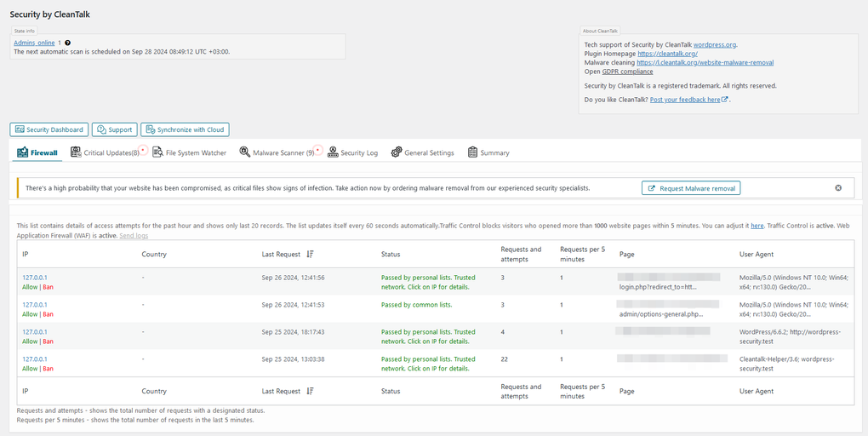
Task: Open the Admins online link
Action: (x=34, y=43)
